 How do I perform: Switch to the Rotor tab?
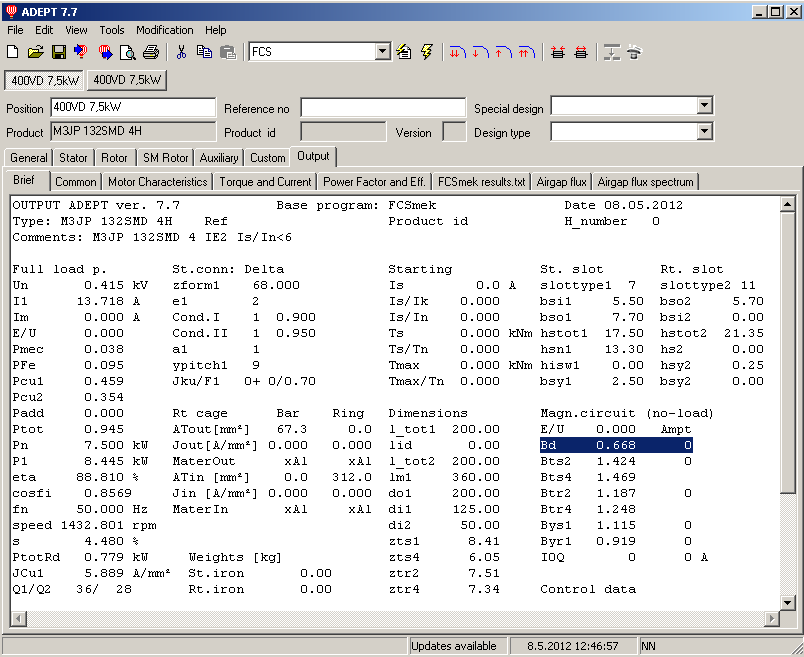click(114, 158)
